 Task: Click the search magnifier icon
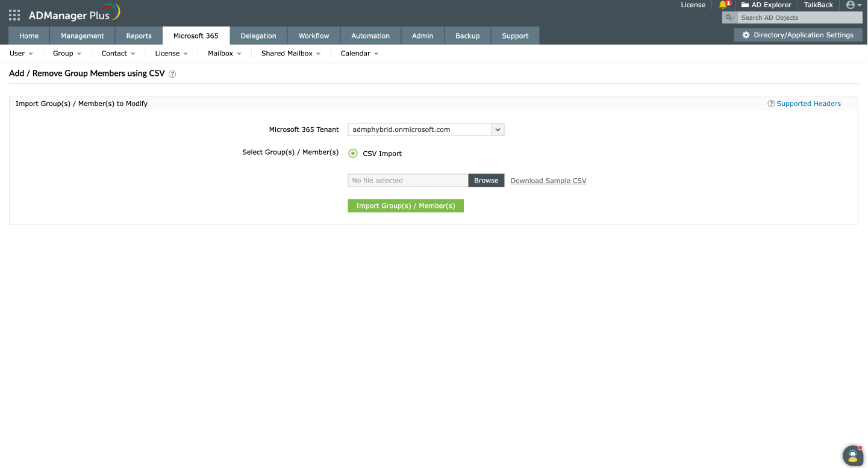729,17
